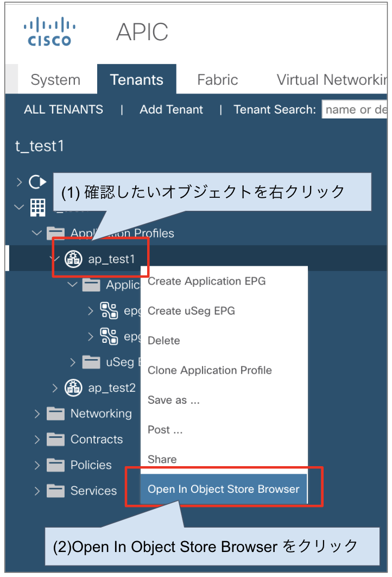The width and height of the screenshot is (392, 577).
Task: Open the System tab
Action: pyautogui.click(x=55, y=79)
